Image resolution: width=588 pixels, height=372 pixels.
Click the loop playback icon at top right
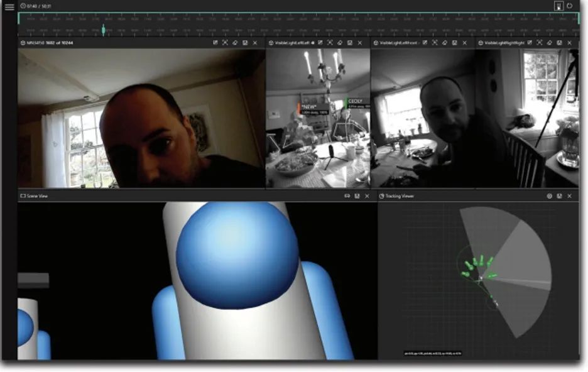pos(569,6)
